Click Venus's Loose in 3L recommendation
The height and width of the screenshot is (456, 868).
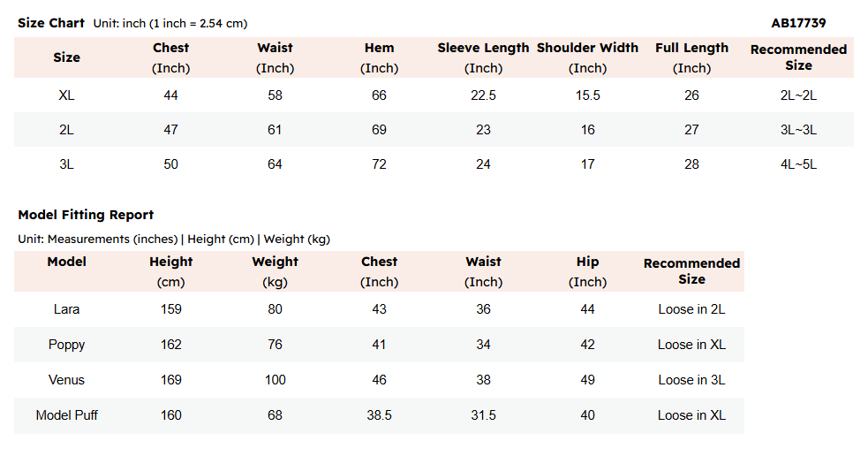click(x=691, y=380)
